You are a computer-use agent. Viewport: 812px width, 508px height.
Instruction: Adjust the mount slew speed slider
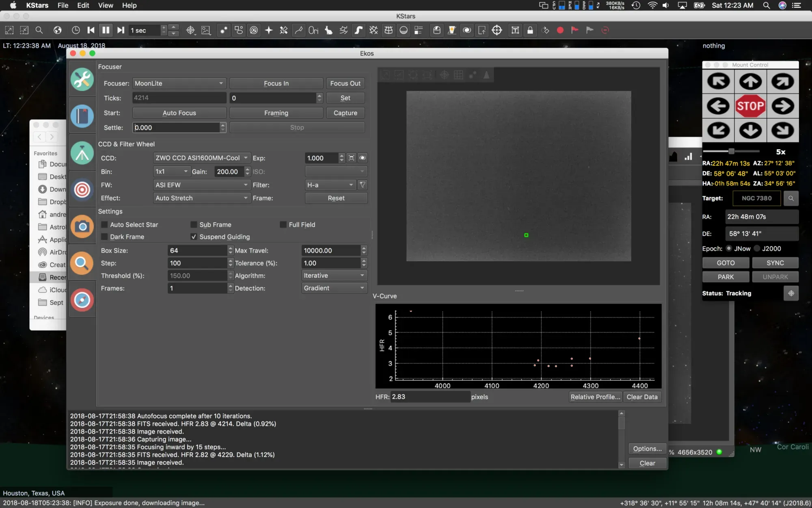731,152
